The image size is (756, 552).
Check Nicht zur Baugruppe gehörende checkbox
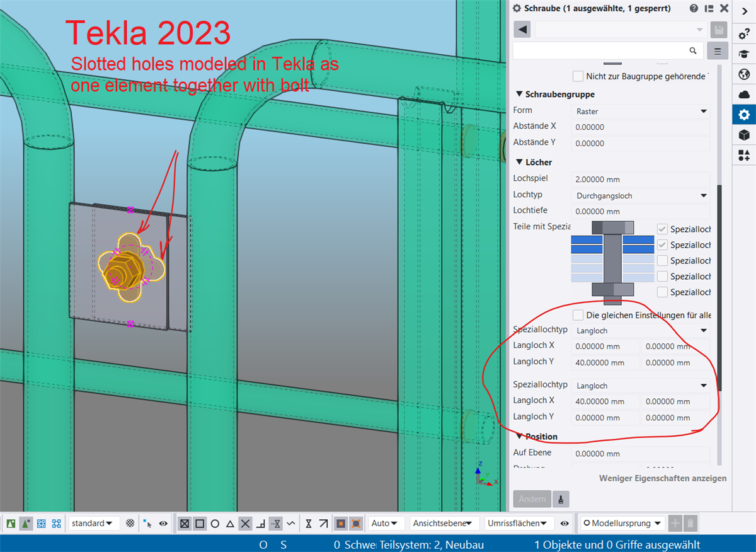pos(578,76)
